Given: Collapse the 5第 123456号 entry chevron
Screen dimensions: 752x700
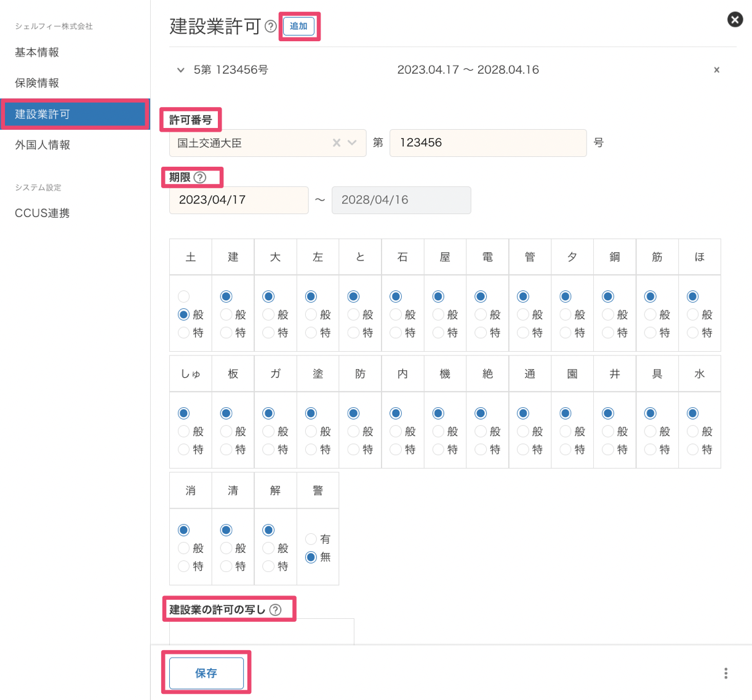Looking at the screenshot, I should [x=180, y=70].
